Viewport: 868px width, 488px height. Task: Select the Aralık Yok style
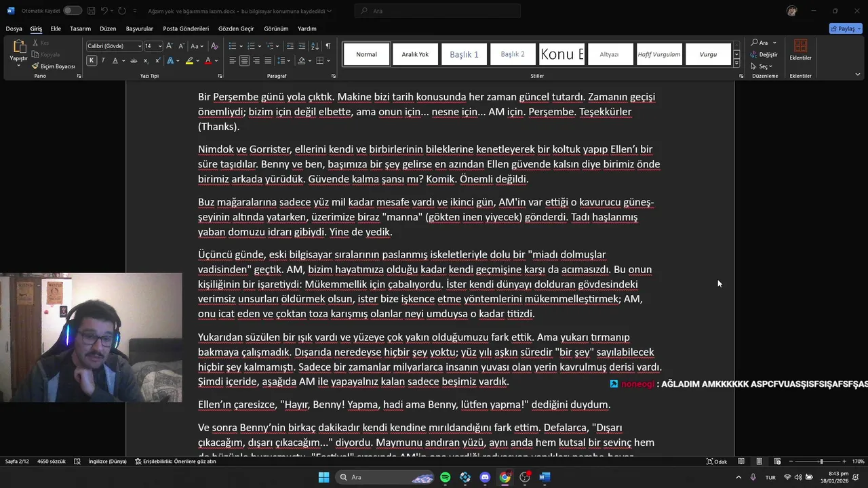(415, 54)
